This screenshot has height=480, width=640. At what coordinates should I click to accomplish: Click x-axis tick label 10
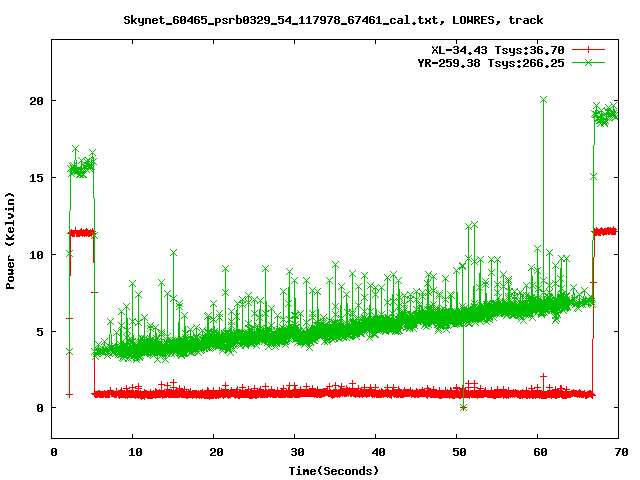[135, 452]
